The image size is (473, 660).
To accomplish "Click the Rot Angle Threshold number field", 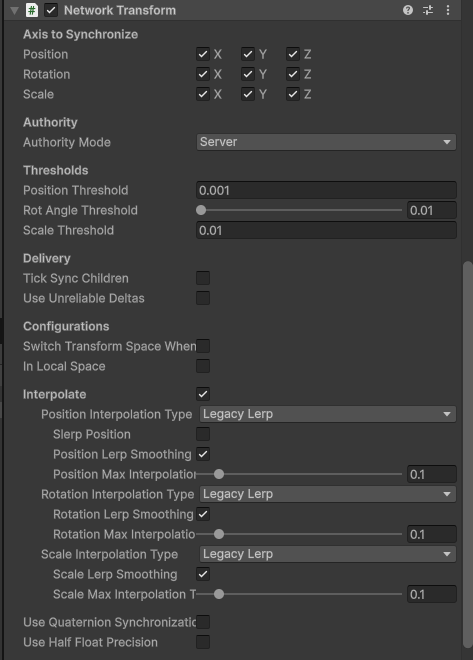I will point(431,210).
